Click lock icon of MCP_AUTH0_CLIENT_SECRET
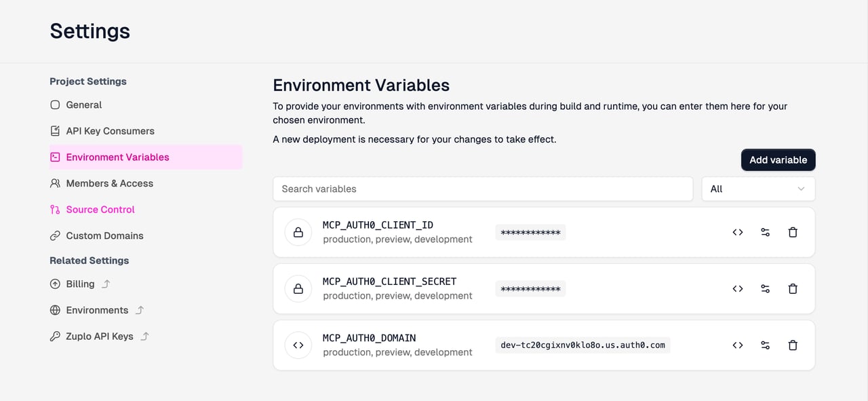The image size is (868, 401). pyautogui.click(x=298, y=288)
